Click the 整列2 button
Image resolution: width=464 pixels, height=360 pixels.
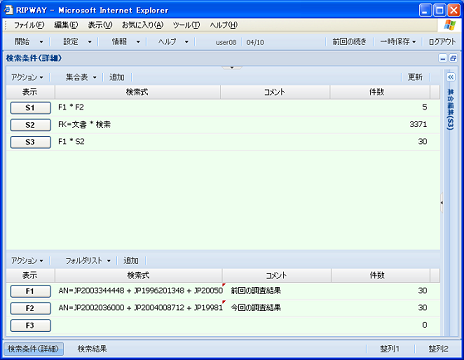point(438,349)
